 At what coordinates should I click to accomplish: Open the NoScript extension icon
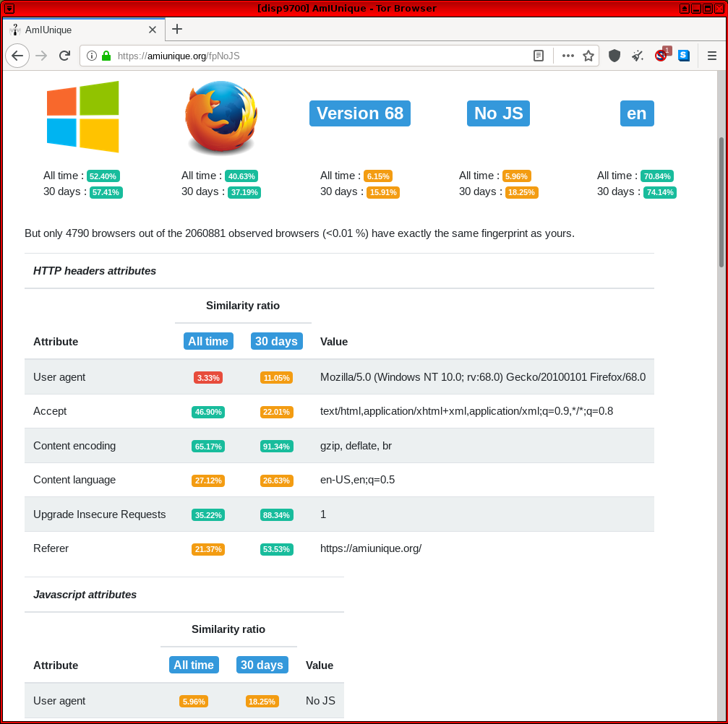[661, 56]
